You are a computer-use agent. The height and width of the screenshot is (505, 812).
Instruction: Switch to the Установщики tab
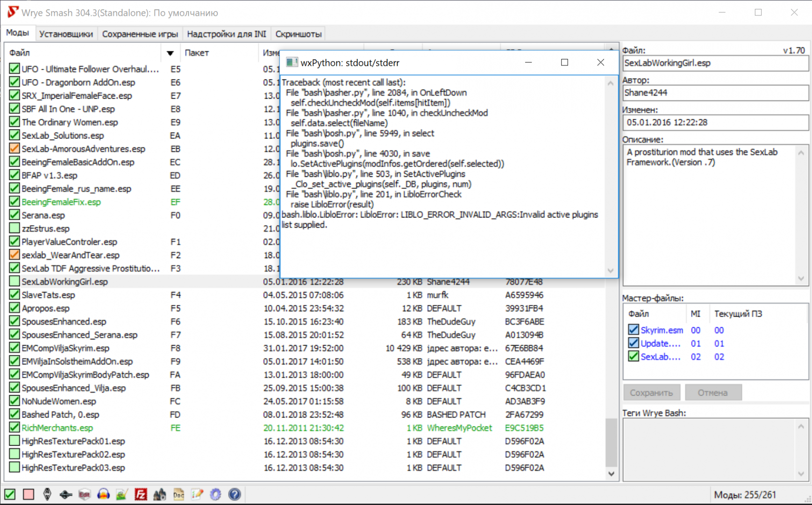click(66, 34)
